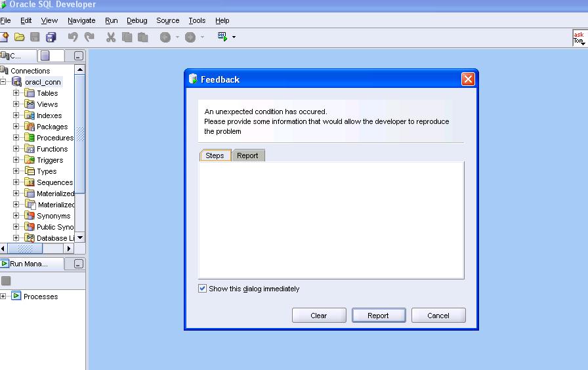The height and width of the screenshot is (370, 588).
Task: Click the Connections panel vertical scrollbar down arrow
Action: [80, 237]
